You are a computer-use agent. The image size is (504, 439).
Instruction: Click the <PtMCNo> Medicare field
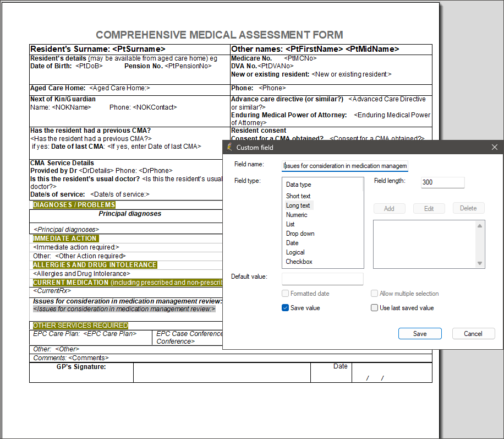pyautogui.click(x=300, y=58)
